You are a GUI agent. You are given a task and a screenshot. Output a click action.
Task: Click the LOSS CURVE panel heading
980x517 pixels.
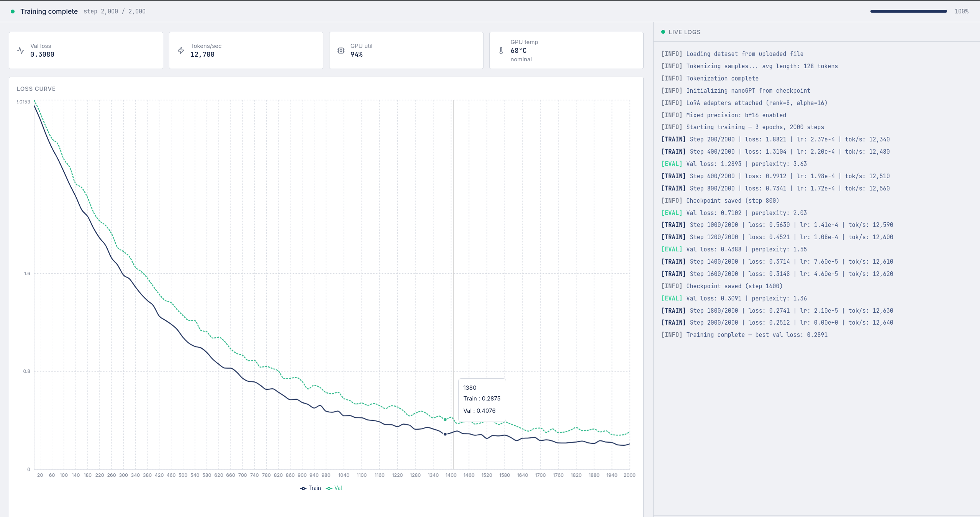tap(36, 89)
